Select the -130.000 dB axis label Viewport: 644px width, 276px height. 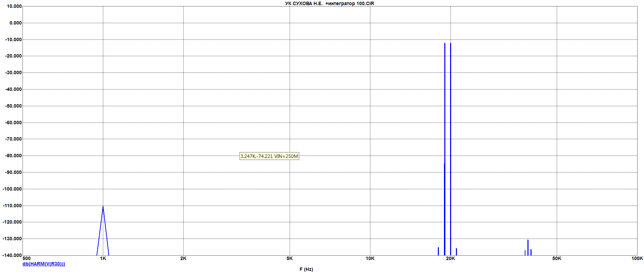tap(12, 239)
